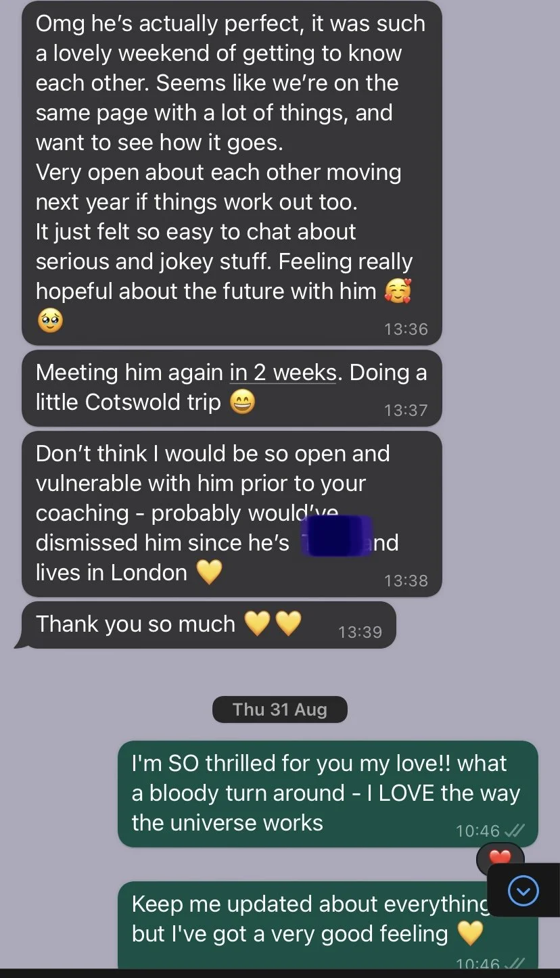Screen dimensions: 560x978
Task: Tap the 'Keep me updated about everything' message
Action: (327, 924)
